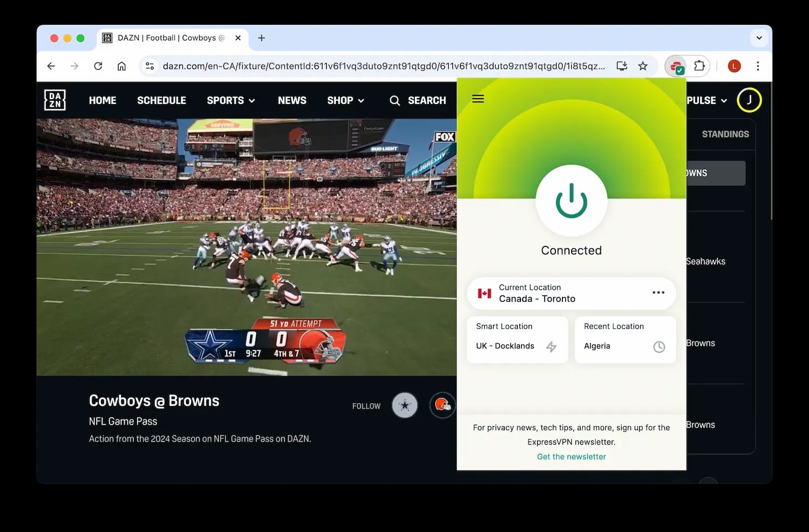Go forward in browser
This screenshot has width=809, height=532.
point(74,66)
